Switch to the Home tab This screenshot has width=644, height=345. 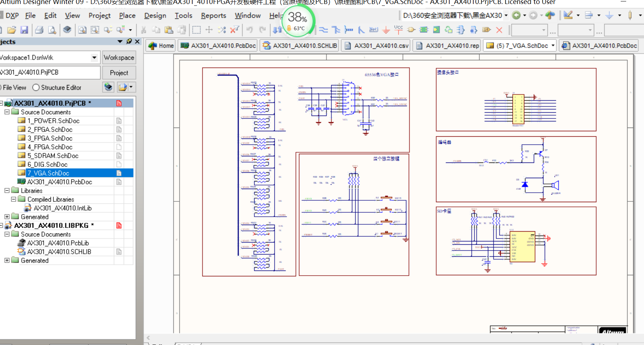coord(161,45)
